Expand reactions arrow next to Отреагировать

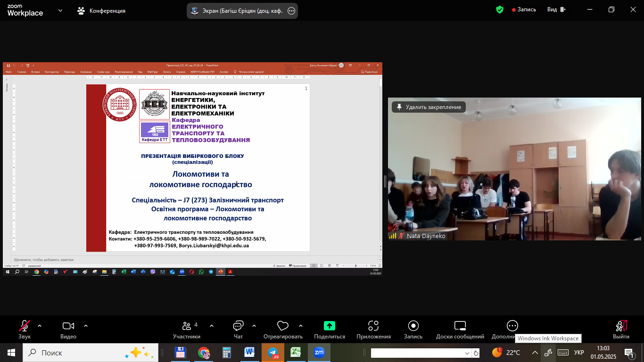click(x=300, y=326)
